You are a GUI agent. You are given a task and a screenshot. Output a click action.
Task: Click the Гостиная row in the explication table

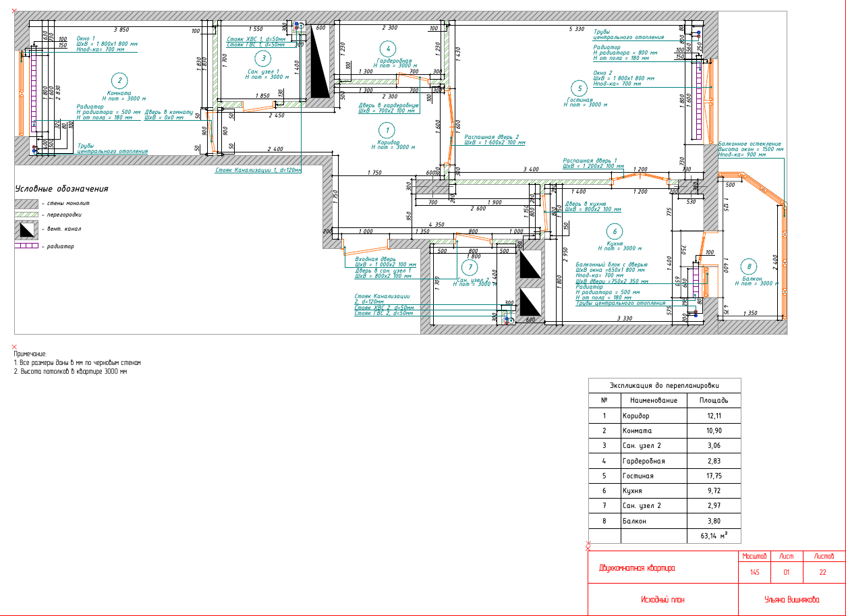pyautogui.click(x=638, y=476)
